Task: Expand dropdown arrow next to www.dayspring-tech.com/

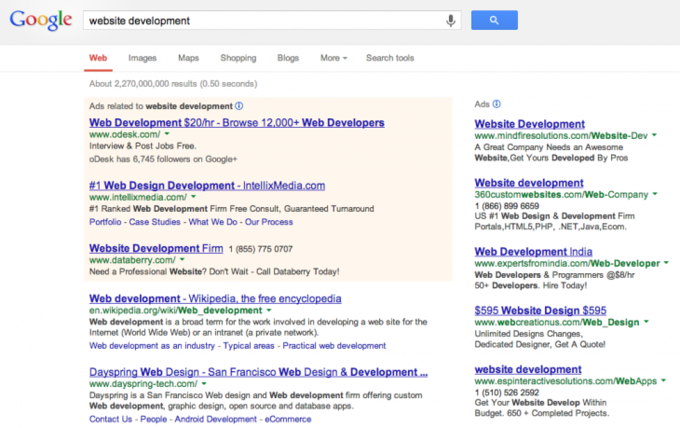Action: coord(204,383)
